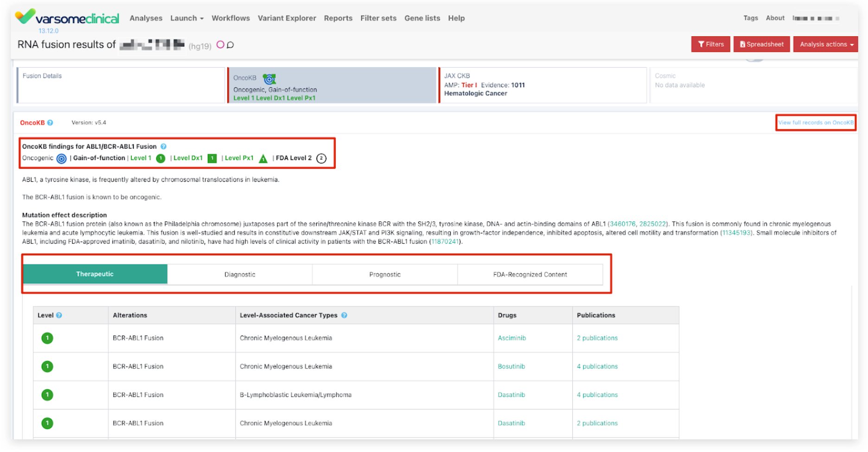Click the VarSome Clinical logo
Screen dimensions: 868x452
click(x=68, y=18)
